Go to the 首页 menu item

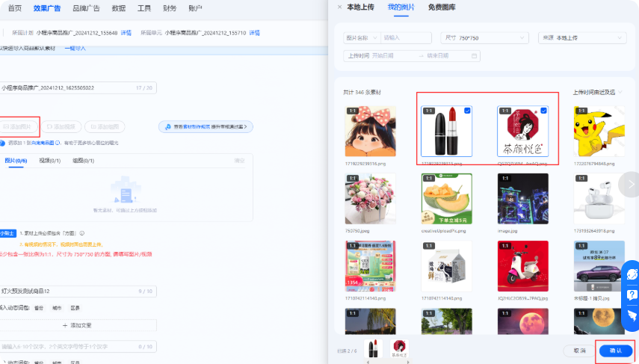pos(15,8)
